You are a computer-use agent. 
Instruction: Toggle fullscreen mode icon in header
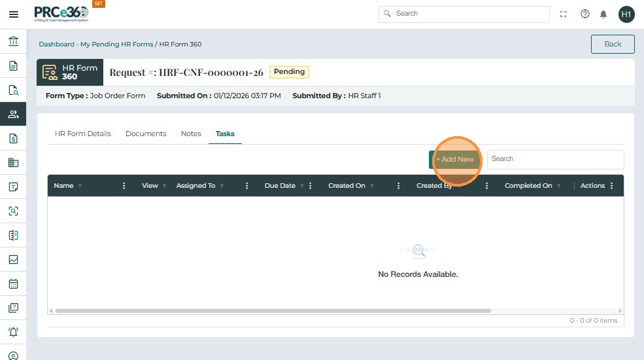(x=563, y=14)
